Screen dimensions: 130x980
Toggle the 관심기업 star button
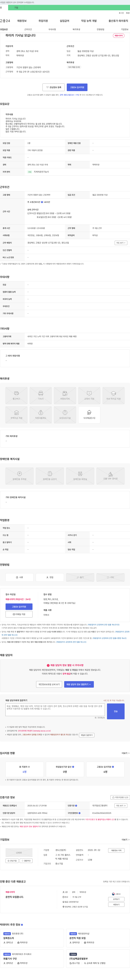12,860
